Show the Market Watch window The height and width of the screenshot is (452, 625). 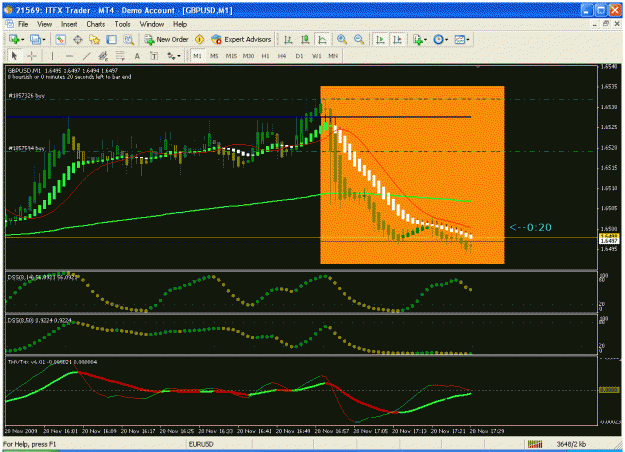pos(60,39)
